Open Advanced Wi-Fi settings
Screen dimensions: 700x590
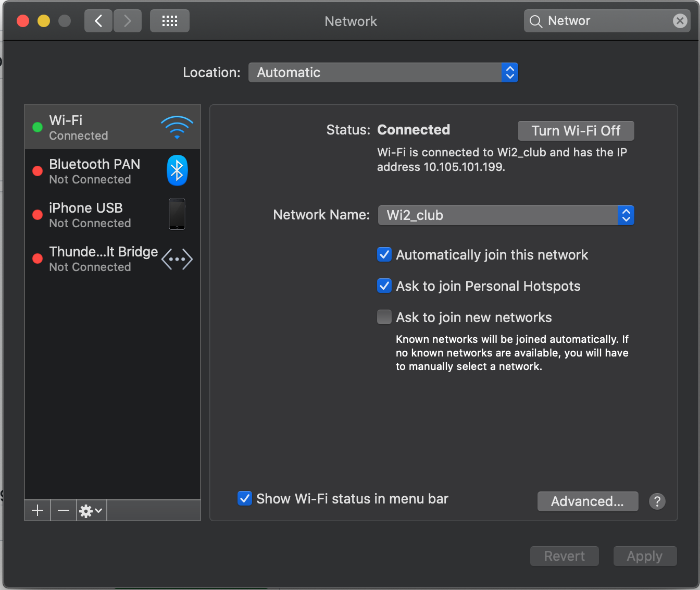587,501
